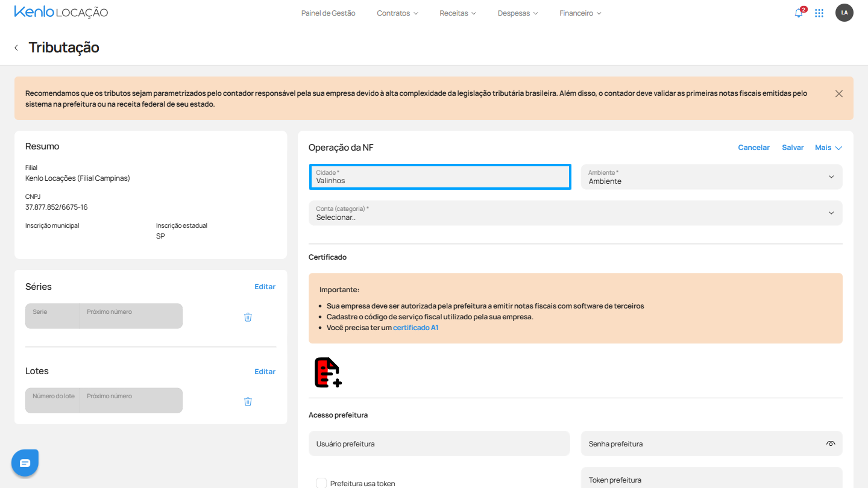Expand the Mais options menu

point(828,148)
